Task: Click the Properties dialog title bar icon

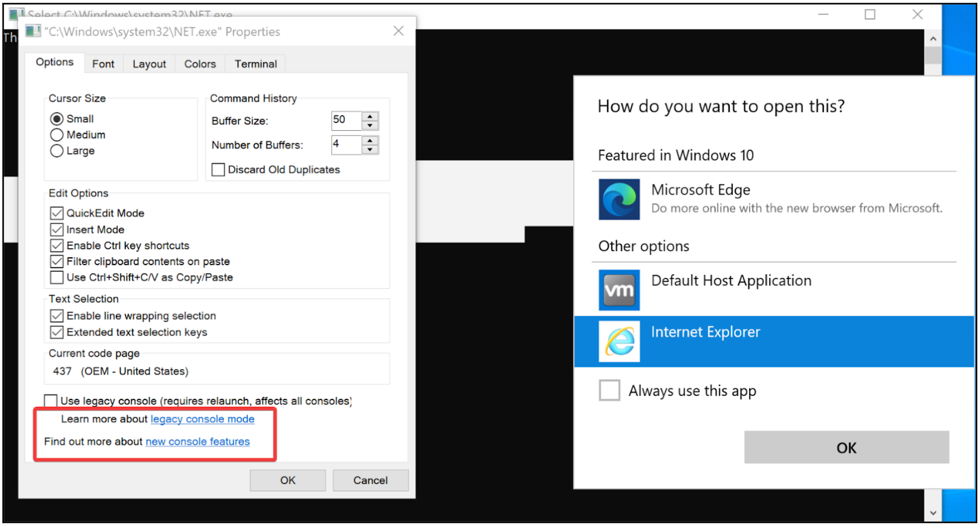Action: point(34,31)
